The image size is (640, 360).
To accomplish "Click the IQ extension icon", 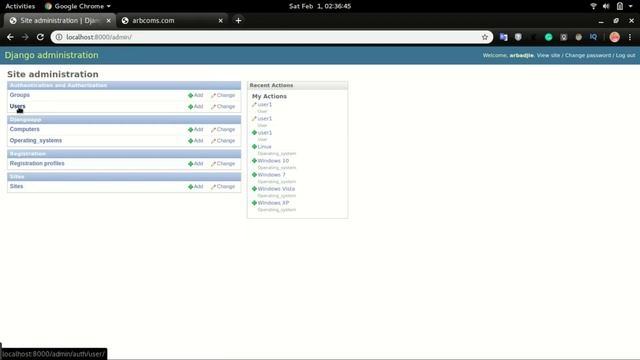I will tap(593, 37).
